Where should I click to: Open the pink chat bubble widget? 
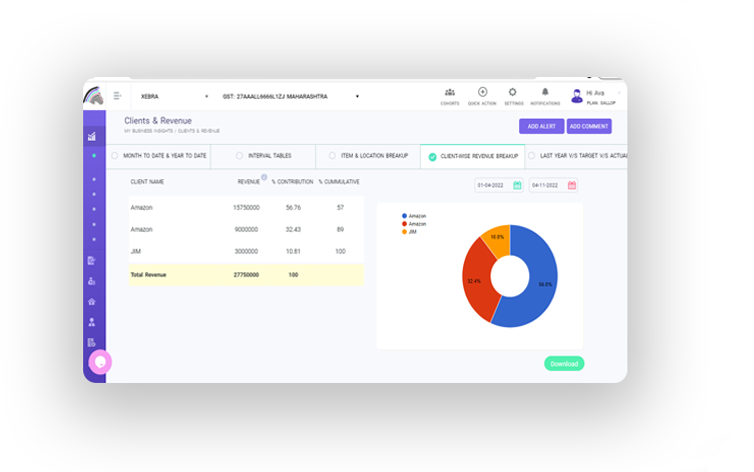point(99,362)
